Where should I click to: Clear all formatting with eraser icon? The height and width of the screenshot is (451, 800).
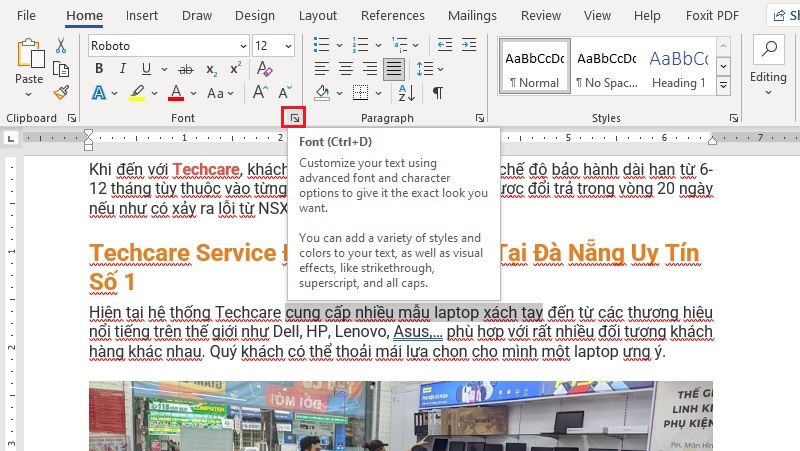click(264, 68)
